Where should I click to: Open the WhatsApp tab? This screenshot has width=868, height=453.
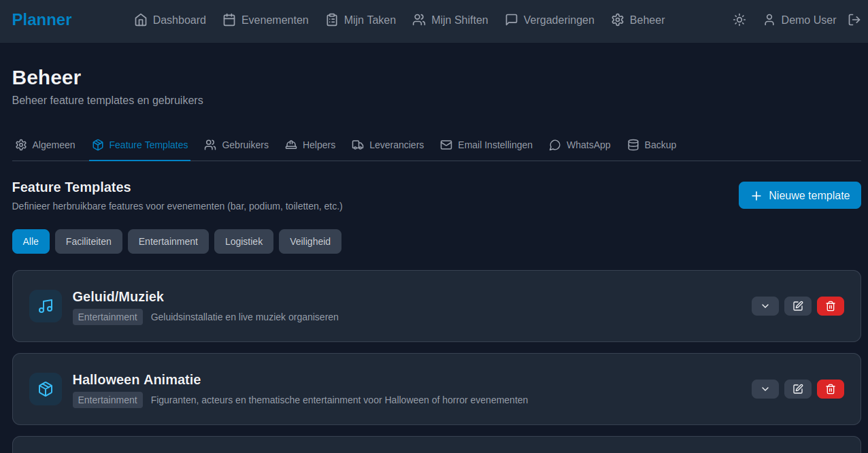click(x=580, y=145)
